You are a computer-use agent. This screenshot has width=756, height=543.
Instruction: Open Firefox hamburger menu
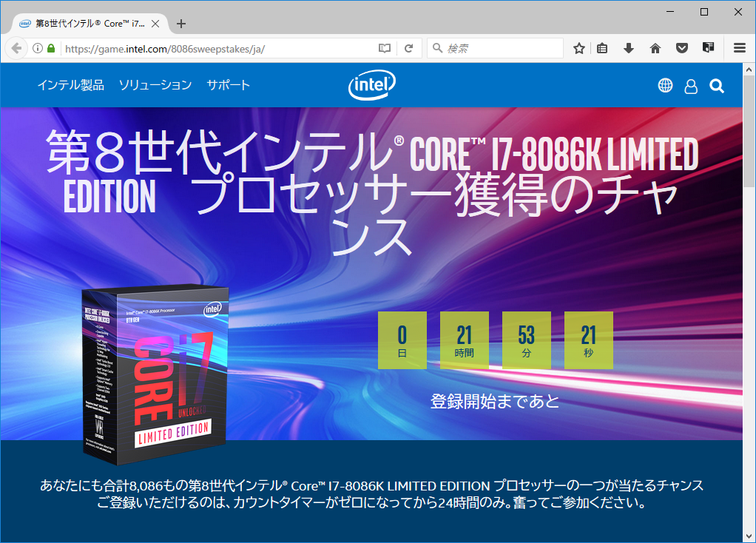pos(740,48)
